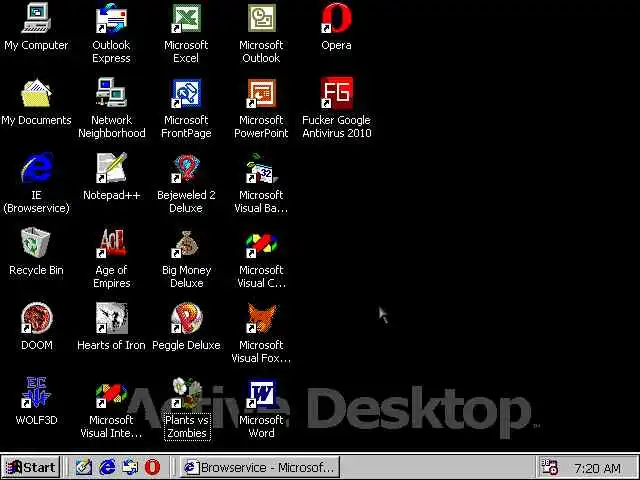Select the My Documents folder icon
The width and height of the screenshot is (640, 480).
[36, 93]
